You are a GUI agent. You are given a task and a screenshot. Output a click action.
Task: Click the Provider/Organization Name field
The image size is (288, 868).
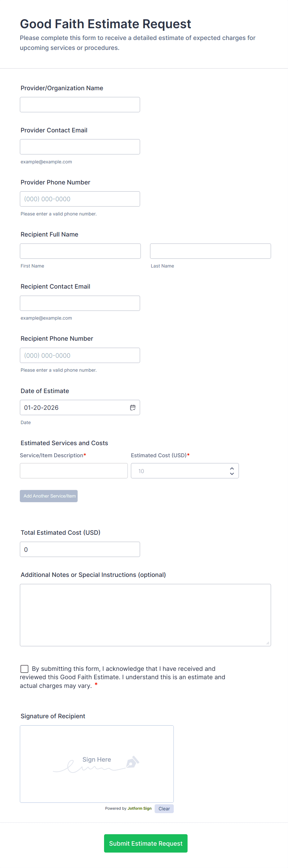(x=80, y=104)
